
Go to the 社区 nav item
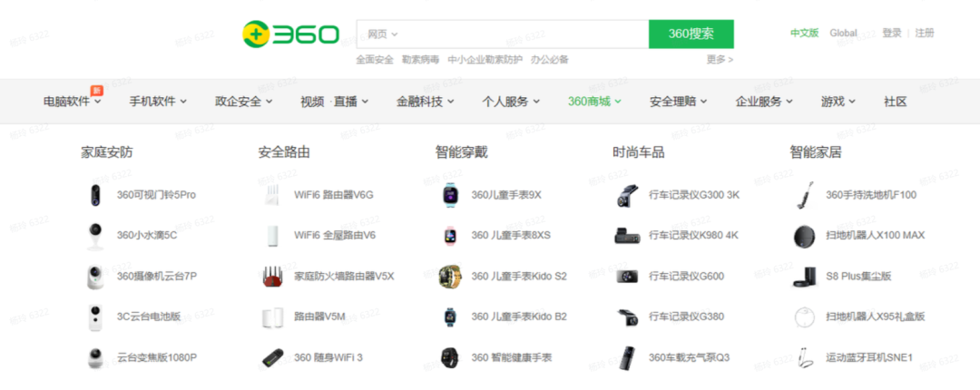(895, 102)
